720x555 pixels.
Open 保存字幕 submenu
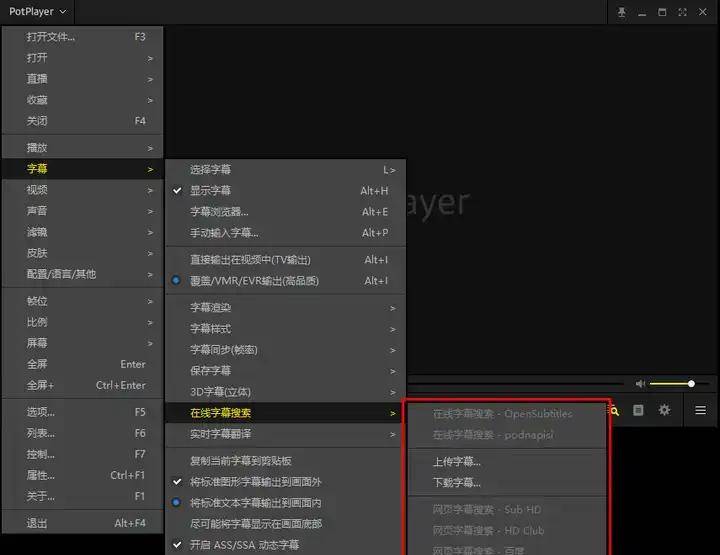285,370
